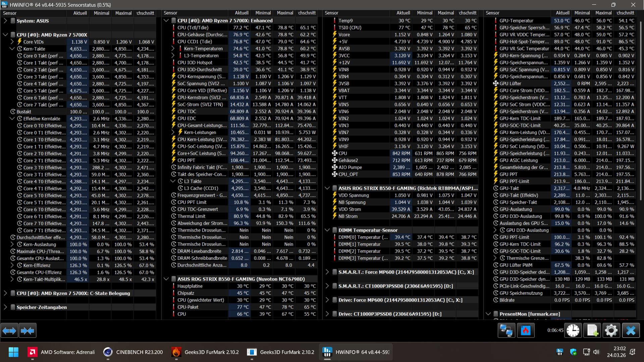Expand the Speicher-Zeitangaben node
The width and height of the screenshot is (644, 362).
[5, 307]
